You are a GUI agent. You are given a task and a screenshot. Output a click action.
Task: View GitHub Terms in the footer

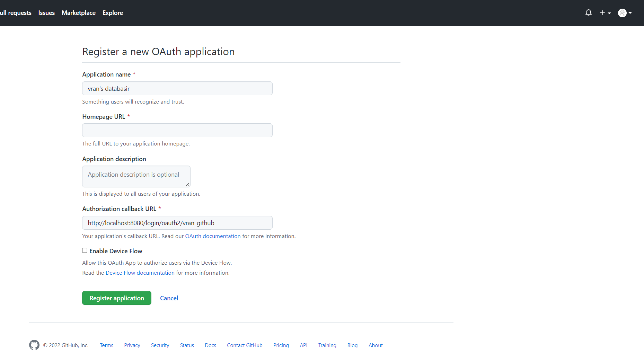106,345
